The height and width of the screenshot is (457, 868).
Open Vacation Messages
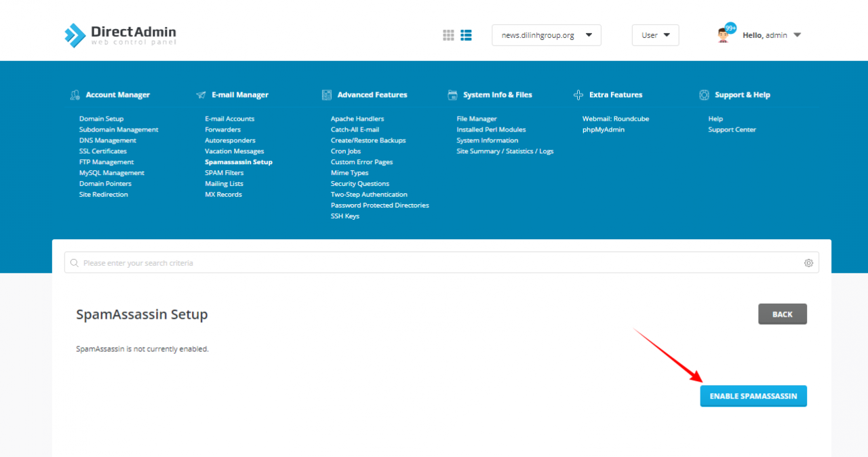[x=235, y=151]
